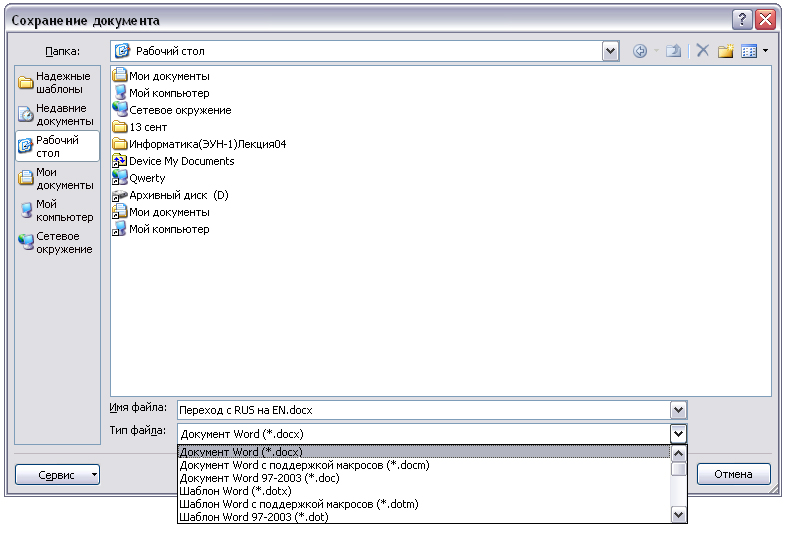Click the Help question mark button
Viewport: 790px width, 544px height.
click(742, 20)
